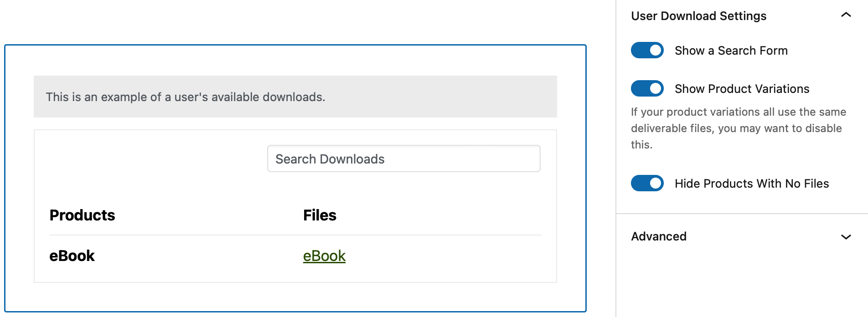Click the Products column header
This screenshot has height=317, width=868.
pyautogui.click(x=82, y=215)
